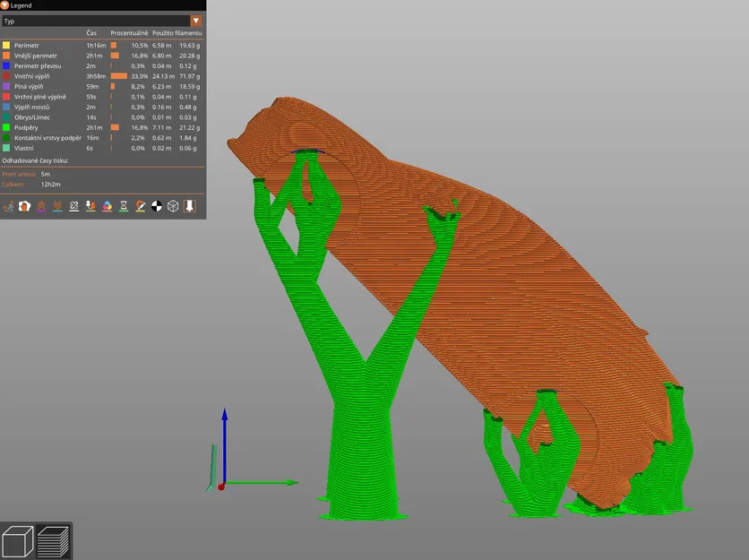Toggle the wipe moves icon
Image resolution: width=749 pixels, height=560 pixels.
[x=24, y=205]
